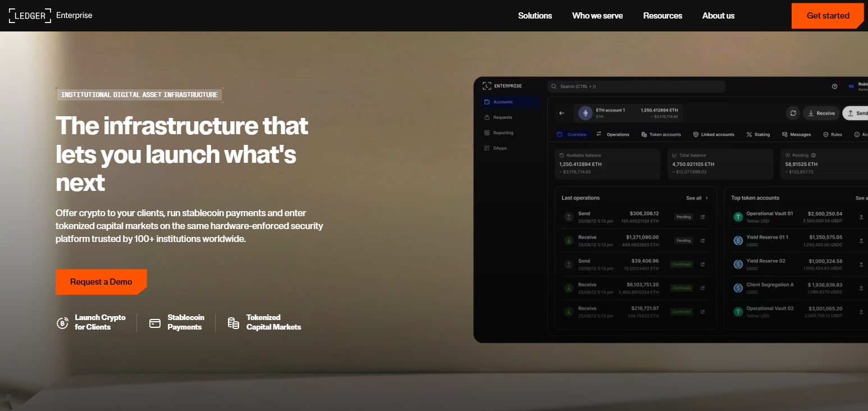Click the Tether icon of Operational Vault 01

pyautogui.click(x=738, y=217)
